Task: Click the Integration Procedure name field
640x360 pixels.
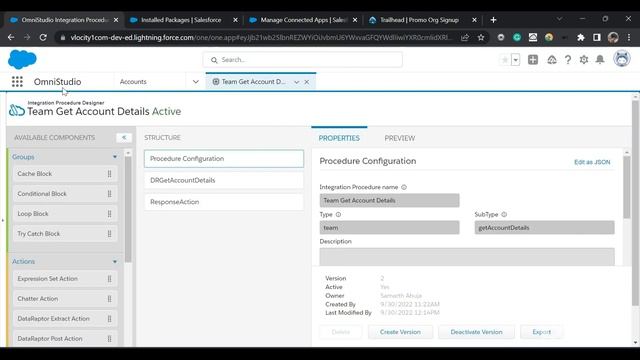Action: pos(389,200)
